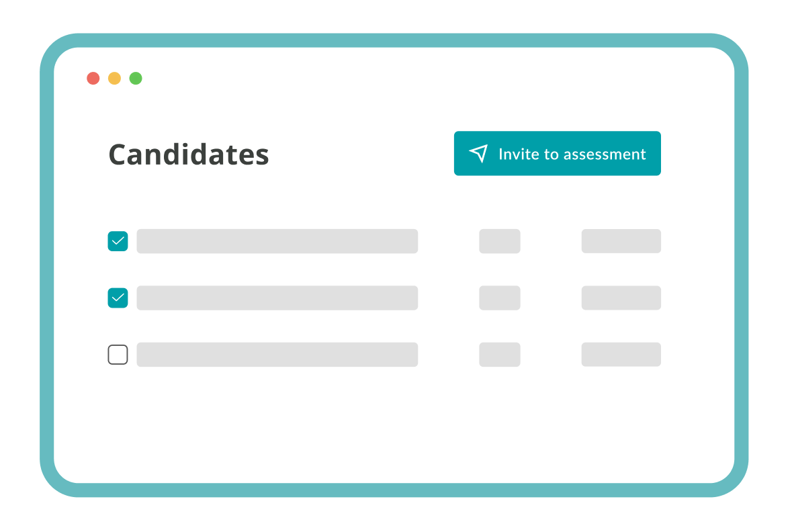Select the second candidate's name bar
Viewport: 790px width, 532px height.
(277, 298)
